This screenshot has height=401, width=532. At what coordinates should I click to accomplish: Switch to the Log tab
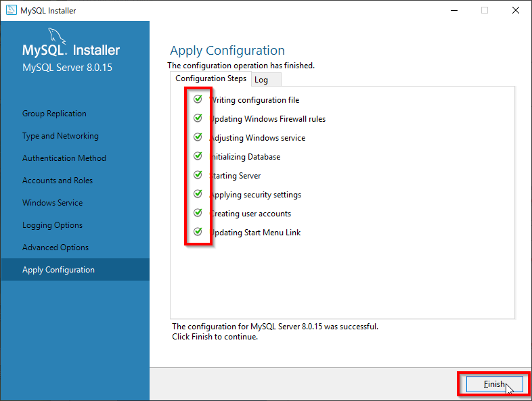pyautogui.click(x=266, y=80)
